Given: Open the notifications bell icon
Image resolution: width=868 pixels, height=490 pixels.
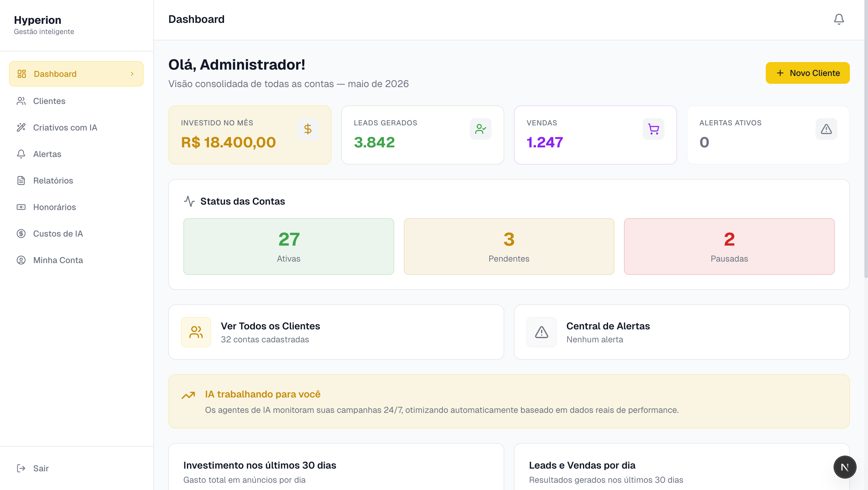Looking at the screenshot, I should pos(839,19).
